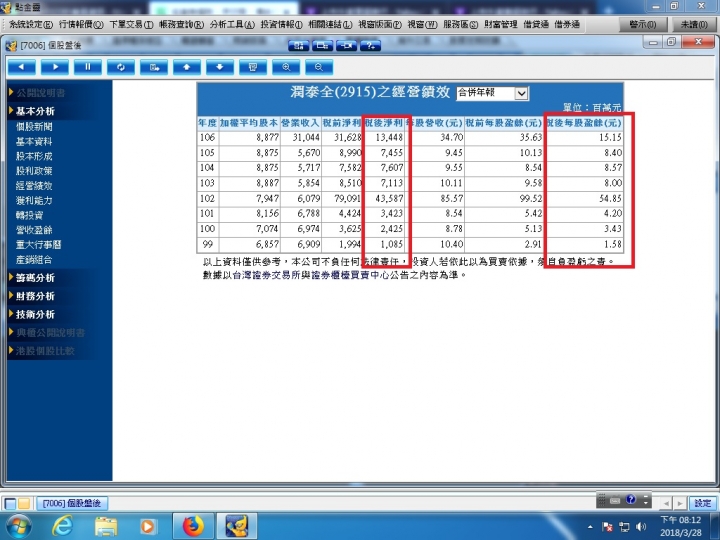The width and height of the screenshot is (720, 540).
Task: Click the blue window icon in bottom tab bar
Action: pyautogui.click(x=10, y=504)
